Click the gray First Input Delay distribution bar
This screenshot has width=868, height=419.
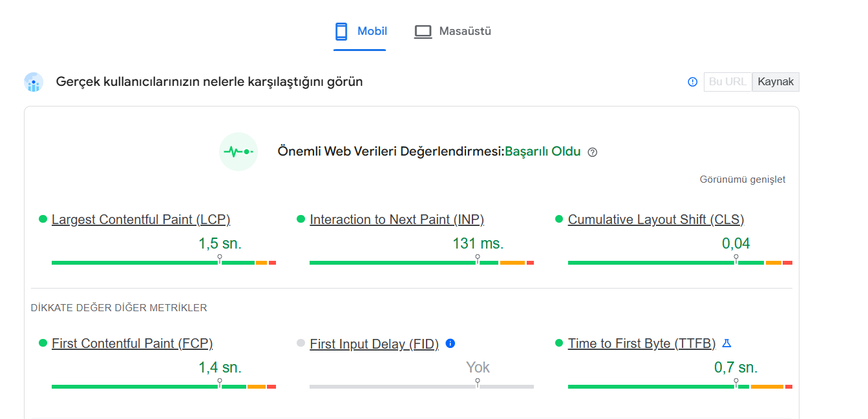point(421,387)
